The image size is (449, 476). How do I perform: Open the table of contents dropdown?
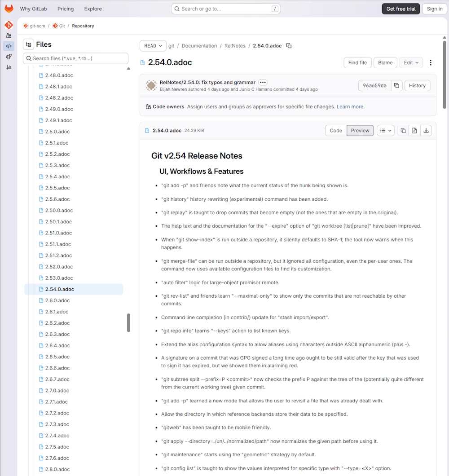pos(385,131)
